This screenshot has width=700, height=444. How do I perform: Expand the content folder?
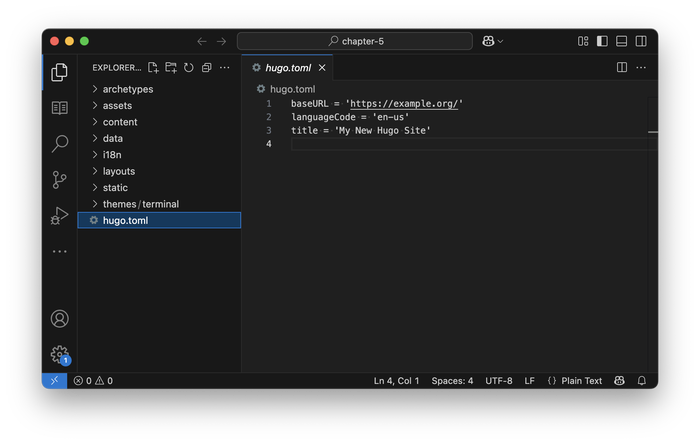(x=159, y=122)
